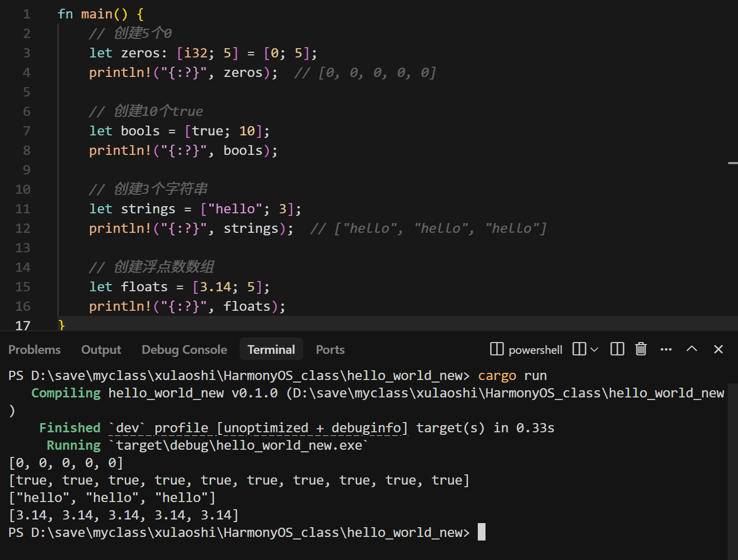This screenshot has height=560, width=738.
Task: Click the 'Compiling' status word in terminal
Action: tap(66, 393)
